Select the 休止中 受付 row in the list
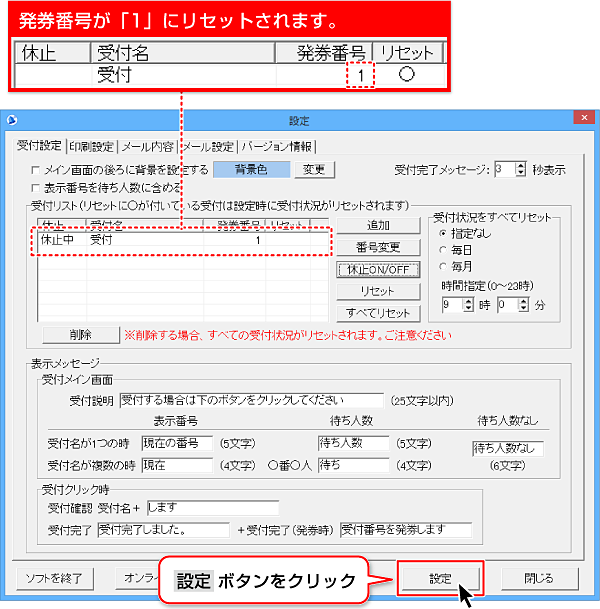Viewport: 600px width, 609px height. click(x=183, y=240)
